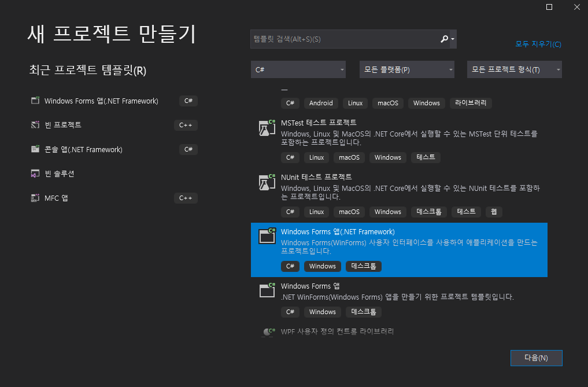The height and width of the screenshot is (387, 588).
Task: Click 모두 지우기(C) link
Action: [538, 45]
